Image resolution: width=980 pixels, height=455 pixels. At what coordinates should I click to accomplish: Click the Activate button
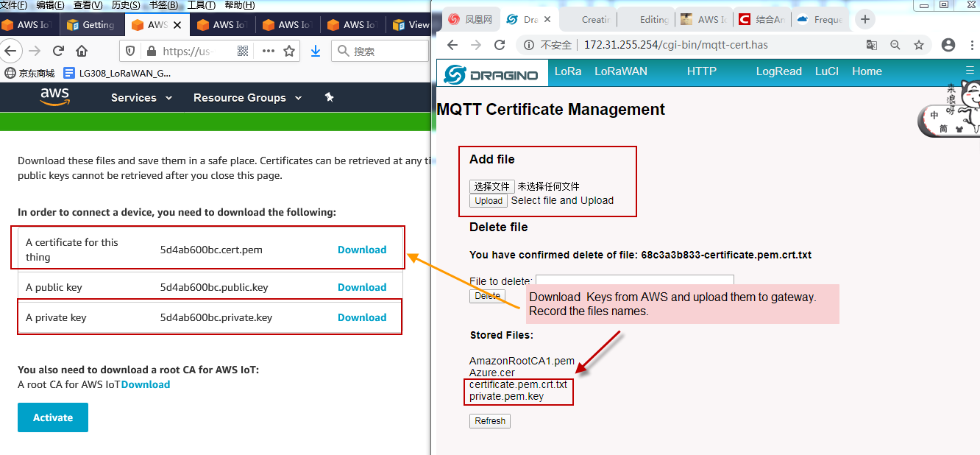(x=53, y=417)
